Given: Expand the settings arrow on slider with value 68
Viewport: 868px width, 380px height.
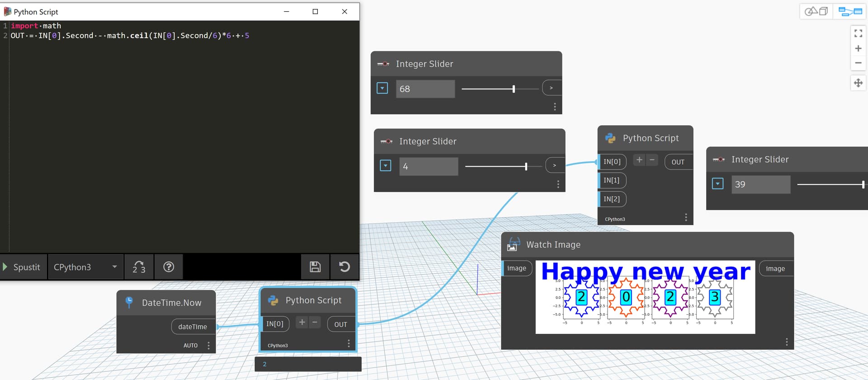Looking at the screenshot, I should point(382,88).
